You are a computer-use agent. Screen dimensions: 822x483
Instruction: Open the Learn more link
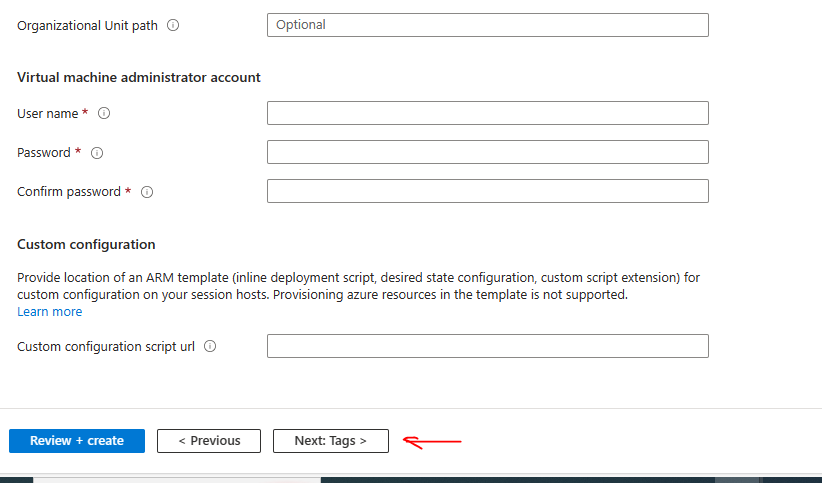click(50, 312)
